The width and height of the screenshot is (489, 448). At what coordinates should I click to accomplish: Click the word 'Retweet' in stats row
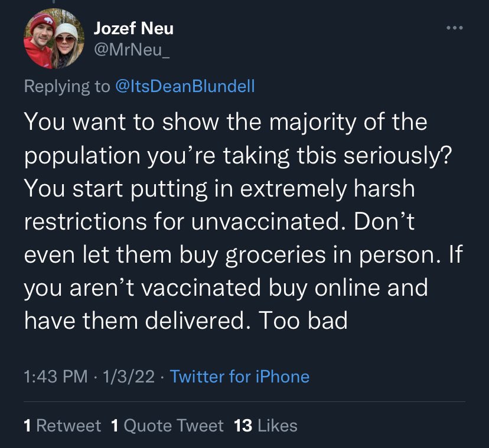click(69, 425)
